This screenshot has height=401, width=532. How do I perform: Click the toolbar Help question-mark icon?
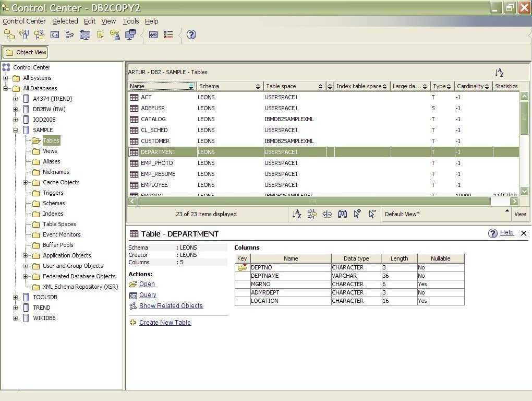click(191, 34)
